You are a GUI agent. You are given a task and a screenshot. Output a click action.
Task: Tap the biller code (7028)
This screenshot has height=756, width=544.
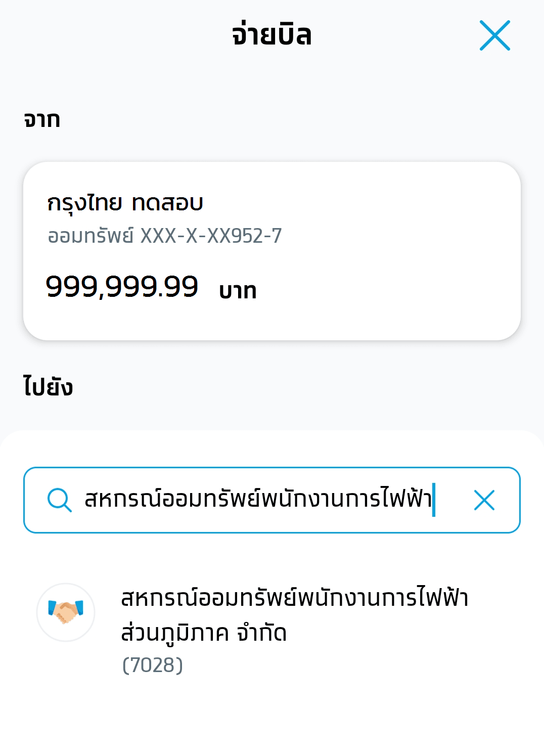point(152,665)
